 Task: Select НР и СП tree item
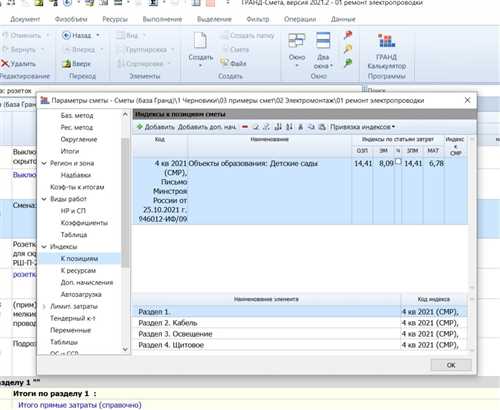(73, 211)
